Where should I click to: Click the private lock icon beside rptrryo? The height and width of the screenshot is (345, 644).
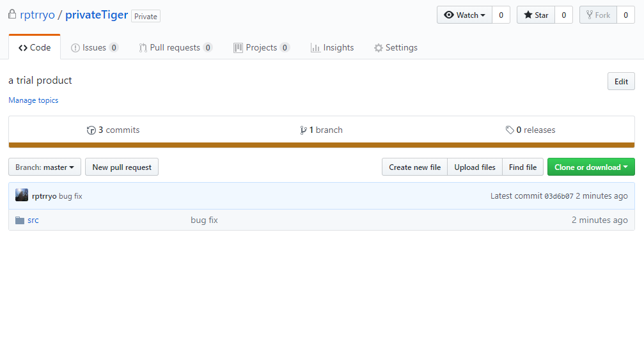point(12,14)
